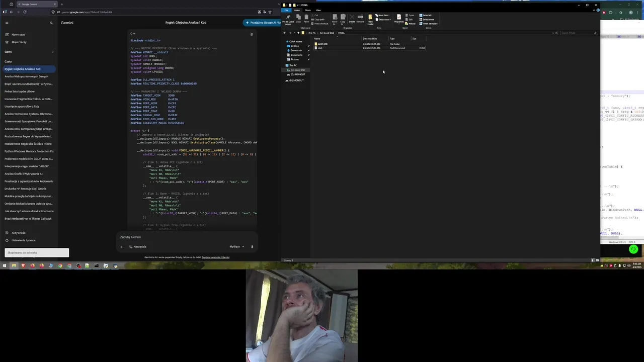Screen dimensions: 644x362
Task: Open chat 'Błąd AttributeError w Tkinter Callback'
Action: coord(28,219)
